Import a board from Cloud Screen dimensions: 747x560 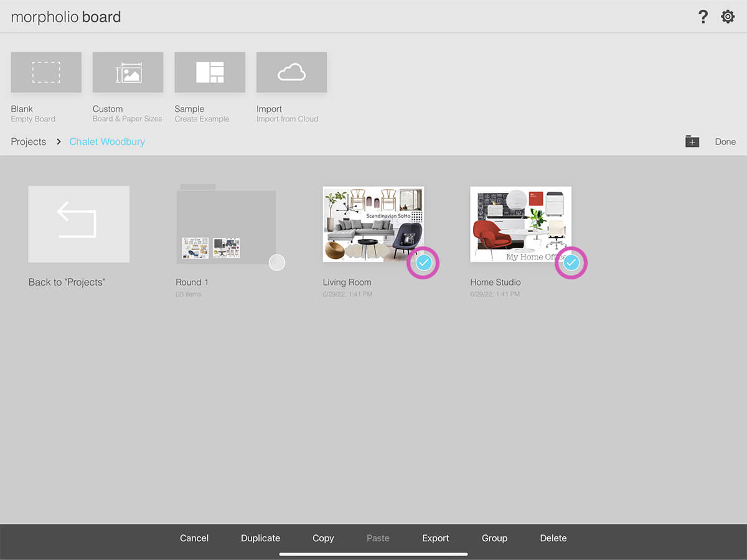click(291, 73)
